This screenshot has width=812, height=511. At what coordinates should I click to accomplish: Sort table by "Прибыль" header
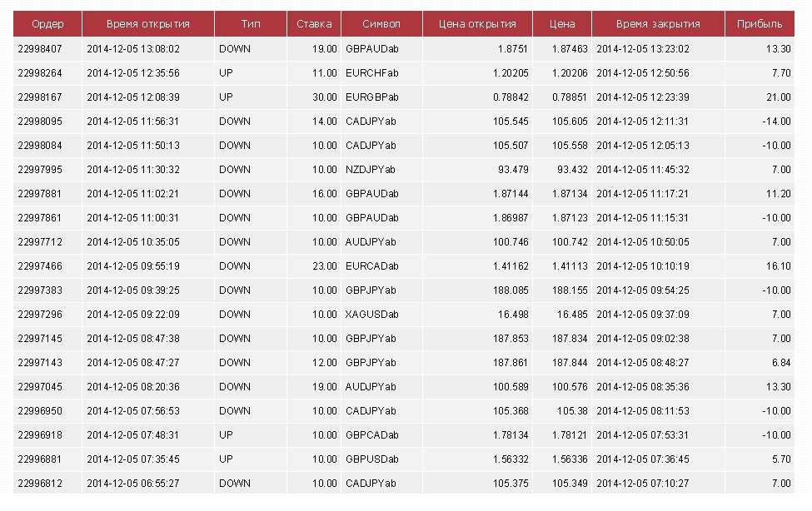(759, 24)
